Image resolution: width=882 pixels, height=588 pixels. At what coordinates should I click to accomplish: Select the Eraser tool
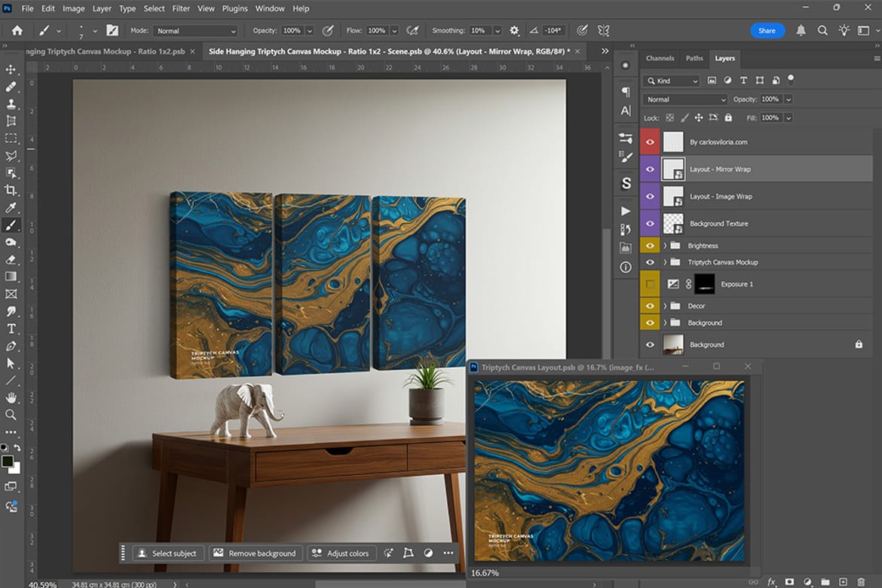pyautogui.click(x=11, y=259)
